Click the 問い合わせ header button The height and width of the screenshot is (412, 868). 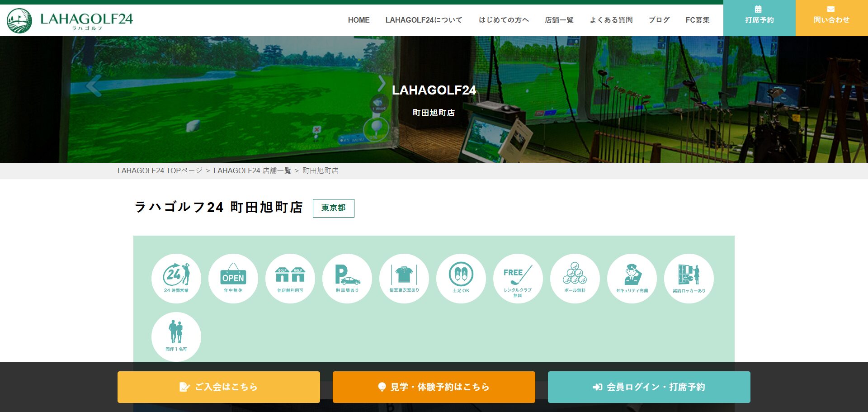click(832, 18)
